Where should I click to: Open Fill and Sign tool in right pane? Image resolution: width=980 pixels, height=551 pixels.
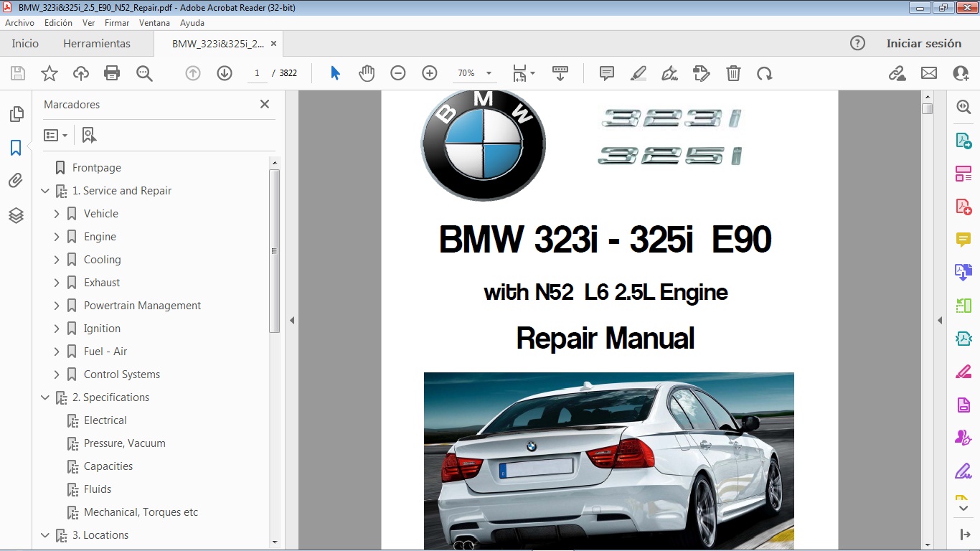[x=963, y=471]
